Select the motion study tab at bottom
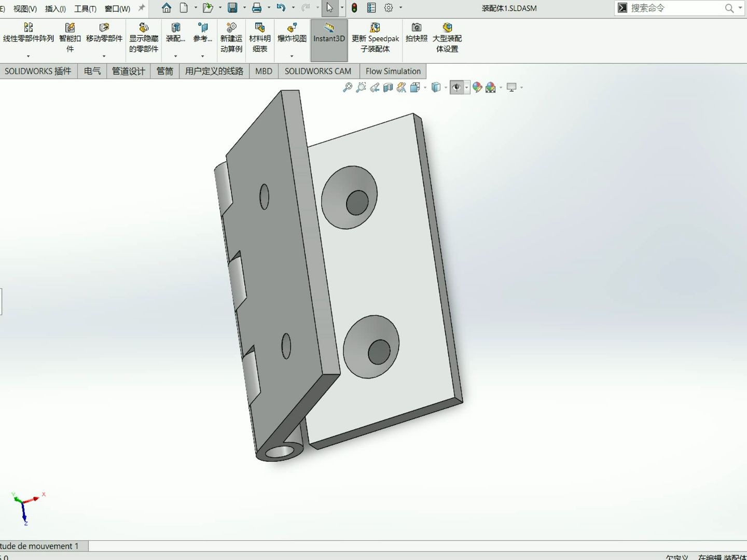747x560 pixels. 44,546
